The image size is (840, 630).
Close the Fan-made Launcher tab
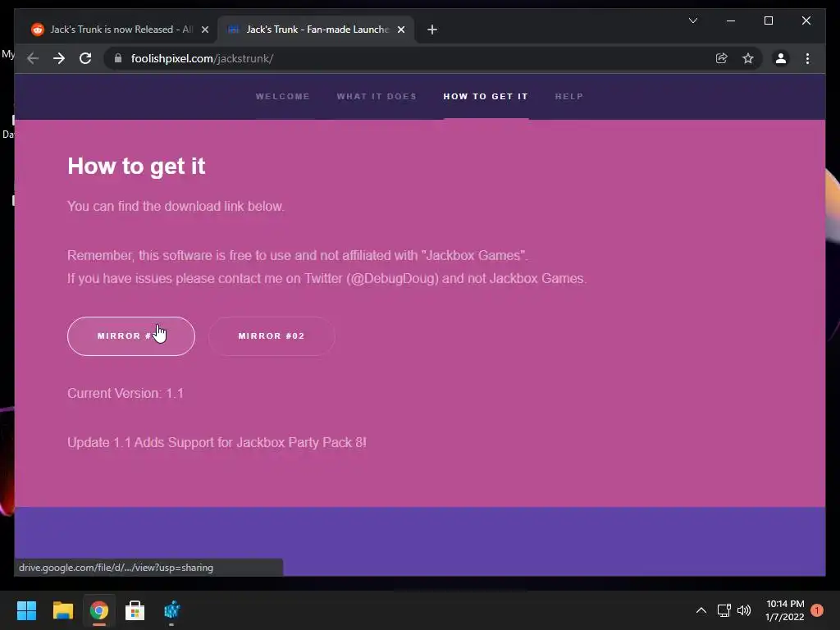tap(400, 30)
